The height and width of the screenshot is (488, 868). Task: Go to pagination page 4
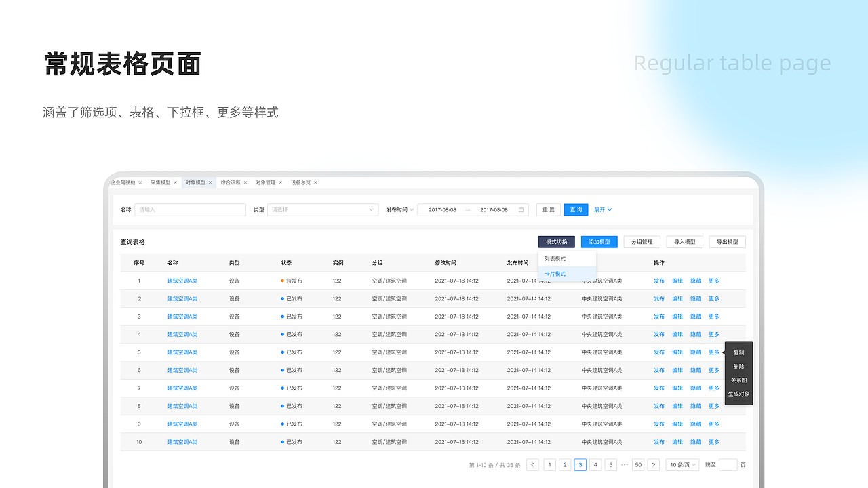coord(595,465)
